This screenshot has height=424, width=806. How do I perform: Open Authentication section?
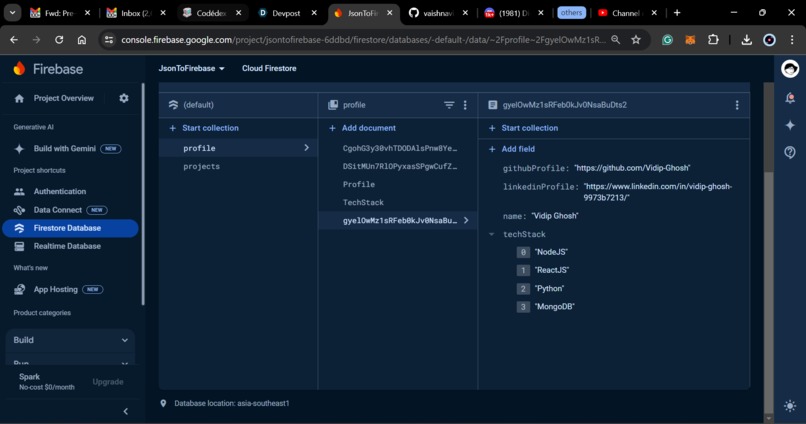(60, 191)
